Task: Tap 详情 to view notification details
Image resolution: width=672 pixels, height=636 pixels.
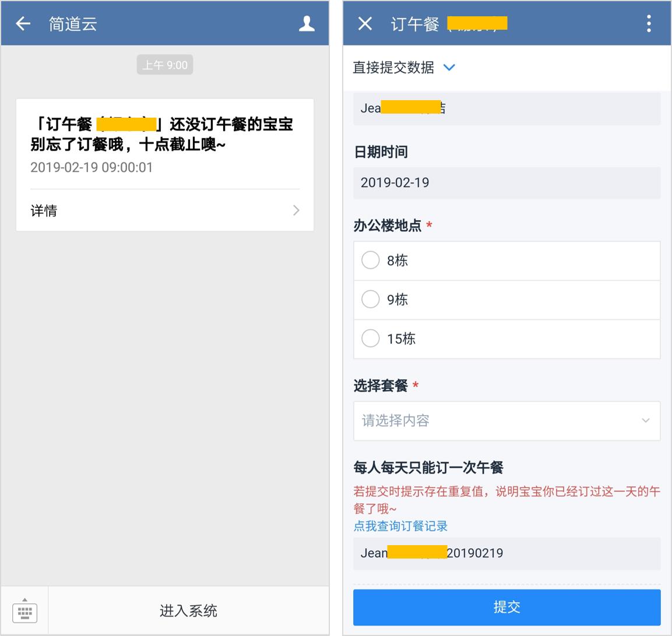Action: (x=43, y=210)
